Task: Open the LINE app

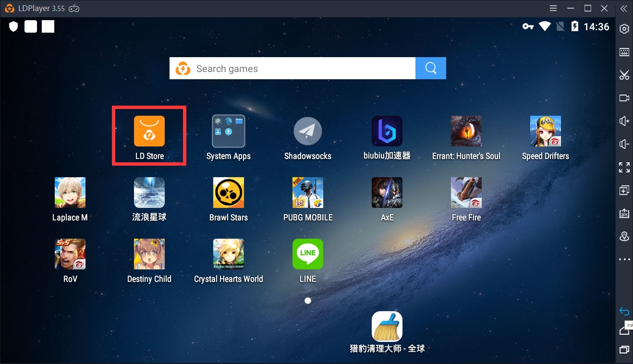Action: (308, 254)
